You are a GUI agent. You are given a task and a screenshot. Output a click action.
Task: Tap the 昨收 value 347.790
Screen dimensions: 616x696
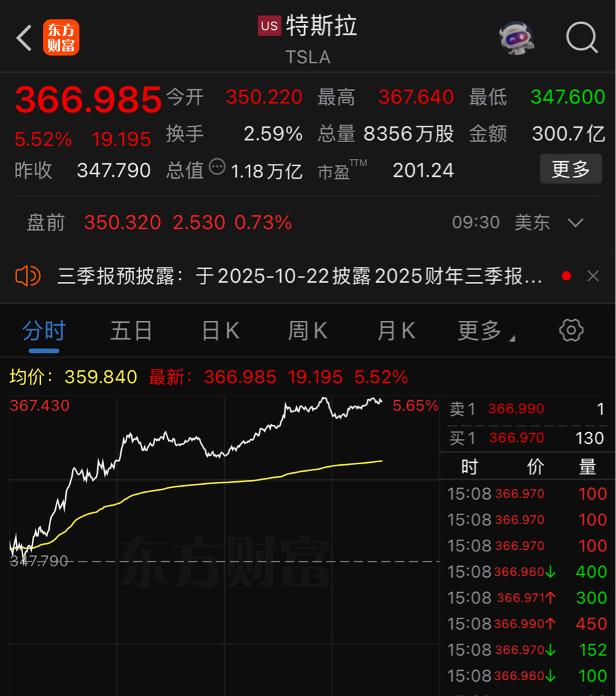coord(114,171)
